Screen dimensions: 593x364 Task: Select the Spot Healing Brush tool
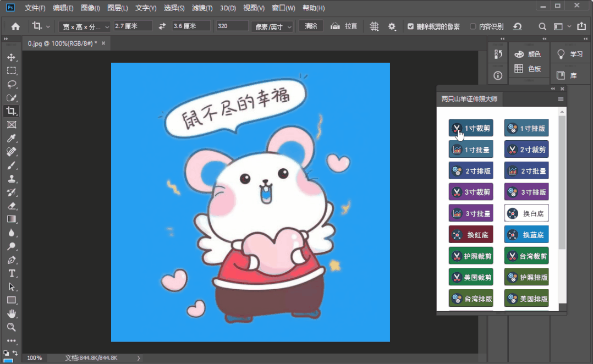coord(12,152)
